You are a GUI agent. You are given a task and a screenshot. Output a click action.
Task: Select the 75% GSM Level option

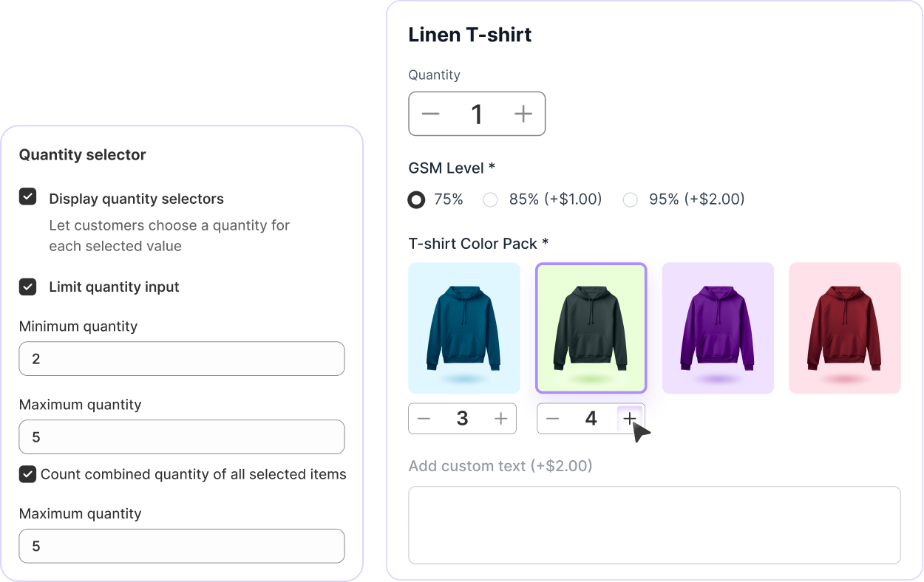[x=417, y=199]
